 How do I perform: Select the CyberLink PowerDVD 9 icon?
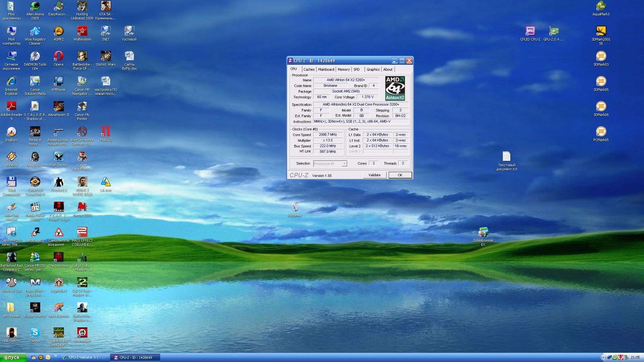[x=35, y=187]
